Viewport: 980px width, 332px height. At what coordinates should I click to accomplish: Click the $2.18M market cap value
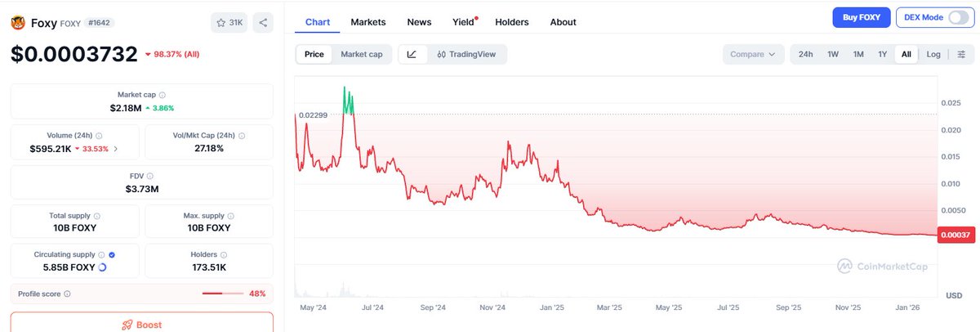coord(125,108)
